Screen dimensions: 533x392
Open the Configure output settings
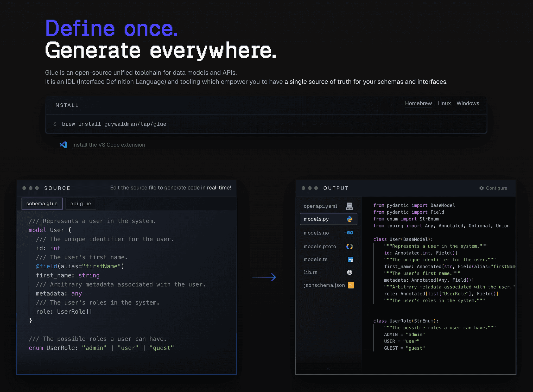click(x=496, y=188)
